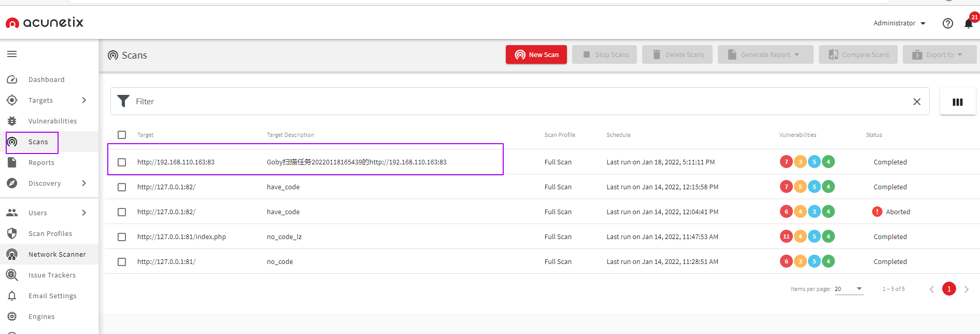
Task: Open the Administrator account dropdown
Action: pos(899,23)
